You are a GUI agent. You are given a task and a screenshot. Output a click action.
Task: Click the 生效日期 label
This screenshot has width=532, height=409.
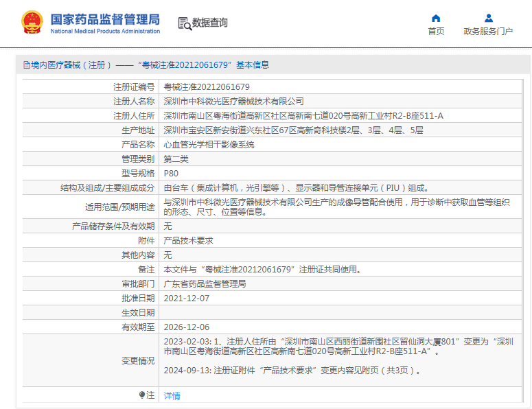[138, 312]
